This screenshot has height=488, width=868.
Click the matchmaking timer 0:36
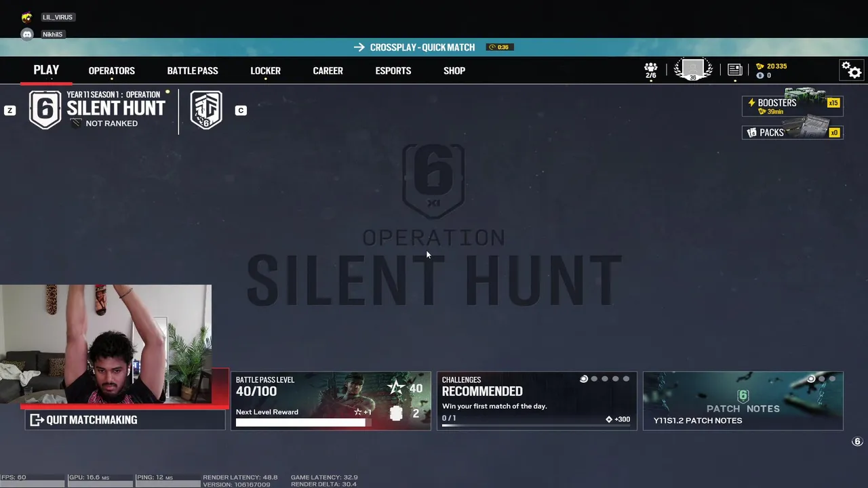tap(499, 47)
